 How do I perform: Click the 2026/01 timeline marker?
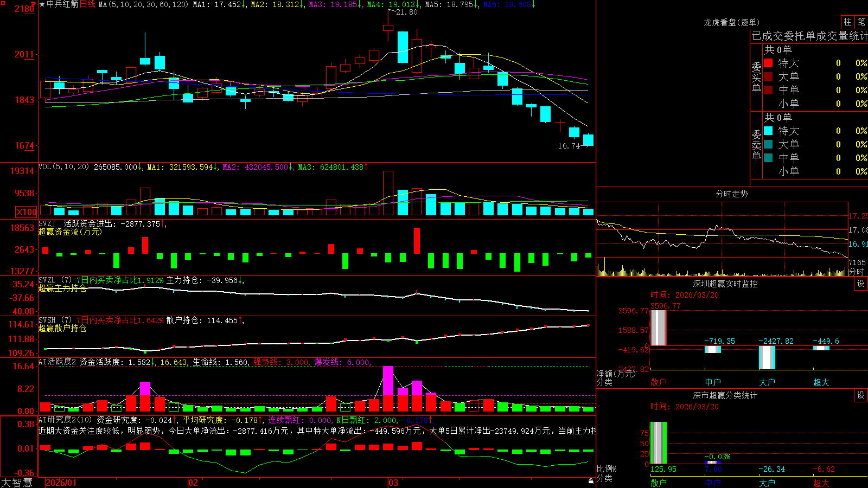[x=61, y=483]
